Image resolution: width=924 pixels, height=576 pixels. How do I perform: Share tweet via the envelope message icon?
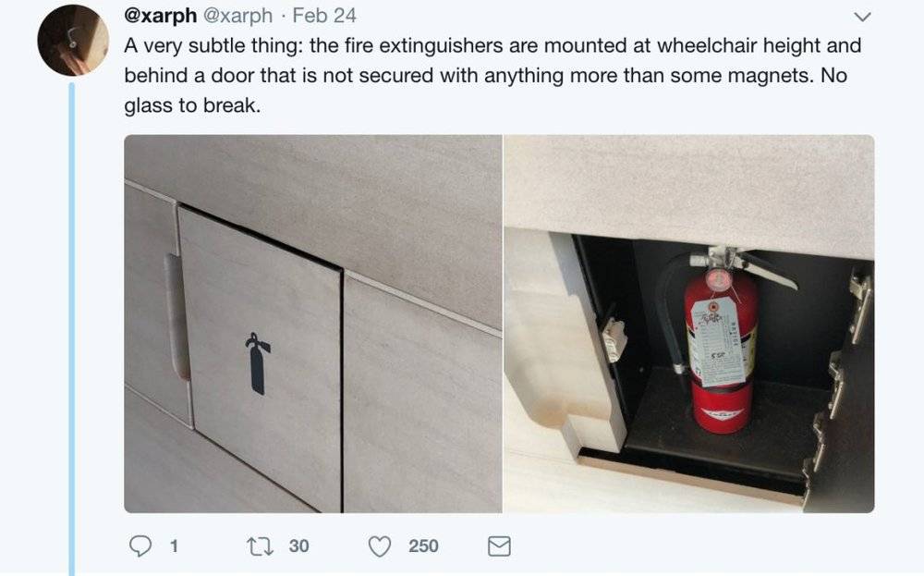tap(499, 545)
